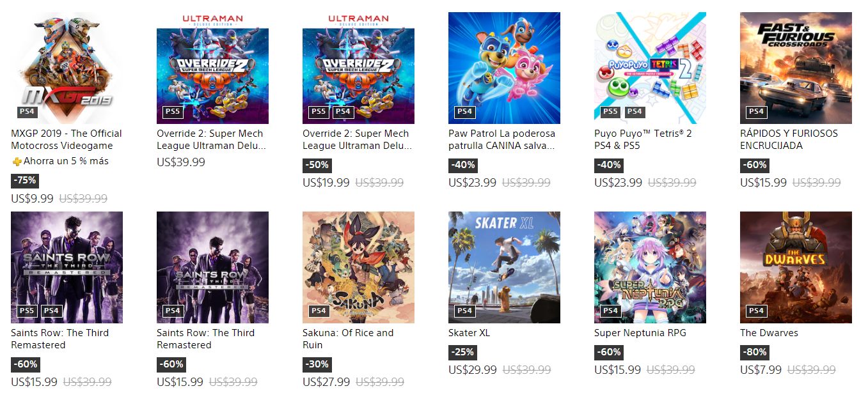Image resolution: width=868 pixels, height=393 pixels.
Task: Click the PS4 badge on The Dwarves cover
Action: (x=756, y=311)
